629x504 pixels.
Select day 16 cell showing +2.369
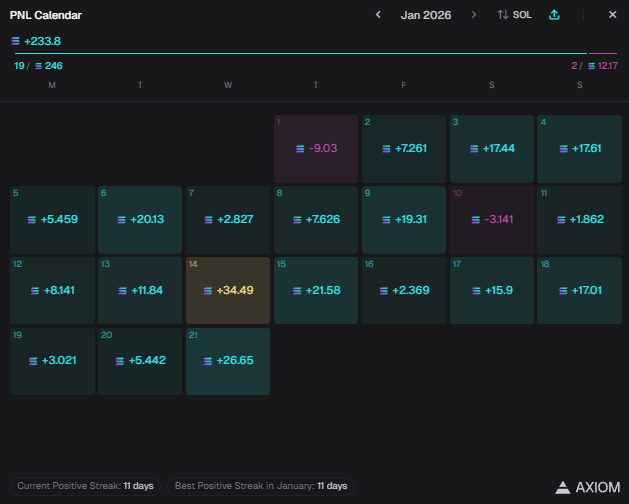pyautogui.click(x=404, y=291)
